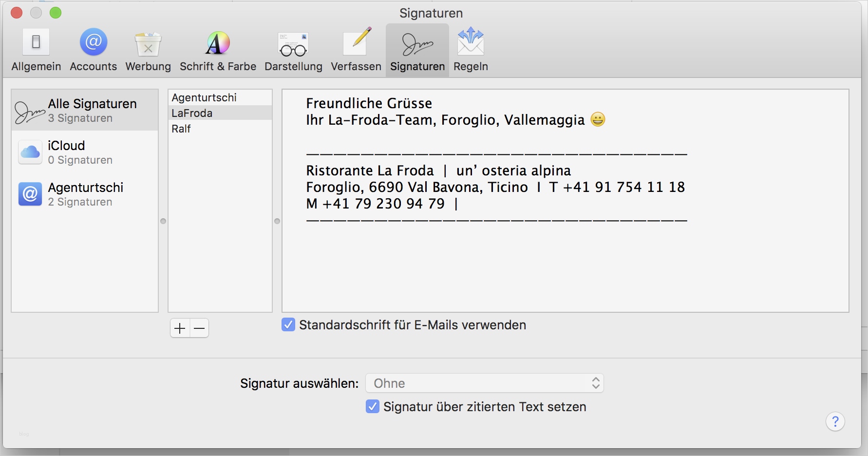The image size is (868, 456).
Task: Remove selected signature using minus button
Action: [198, 328]
